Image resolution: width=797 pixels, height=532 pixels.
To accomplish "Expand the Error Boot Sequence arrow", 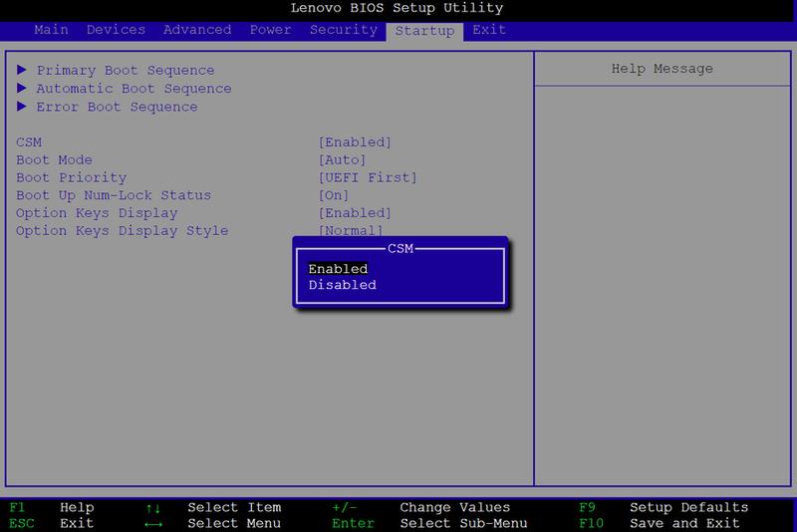I will (x=21, y=106).
